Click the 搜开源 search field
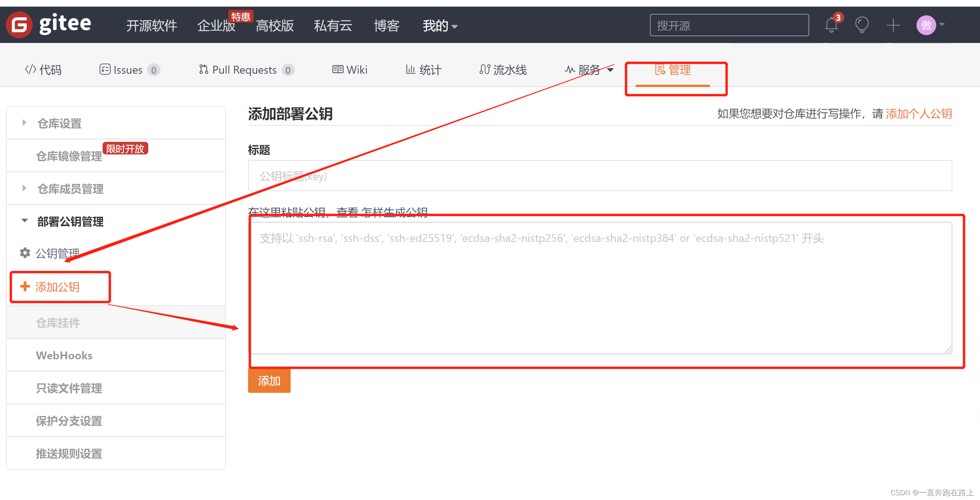 tap(729, 25)
